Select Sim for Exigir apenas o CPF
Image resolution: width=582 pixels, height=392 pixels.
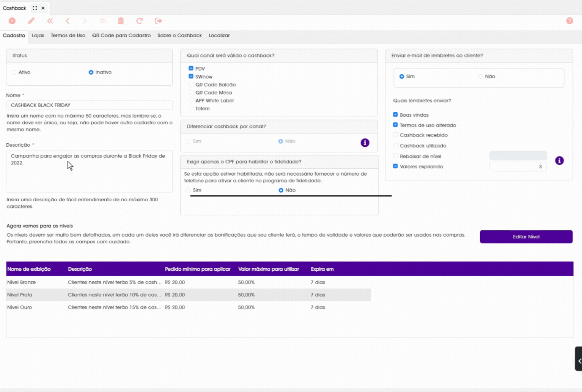189,190
